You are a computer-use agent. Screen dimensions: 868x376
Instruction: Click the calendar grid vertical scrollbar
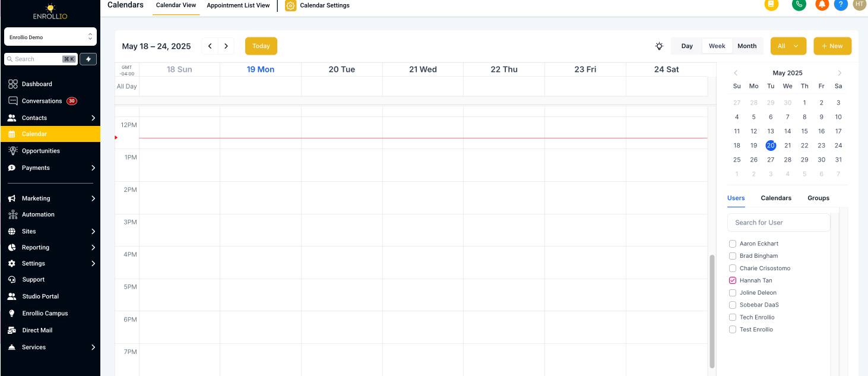tap(712, 311)
